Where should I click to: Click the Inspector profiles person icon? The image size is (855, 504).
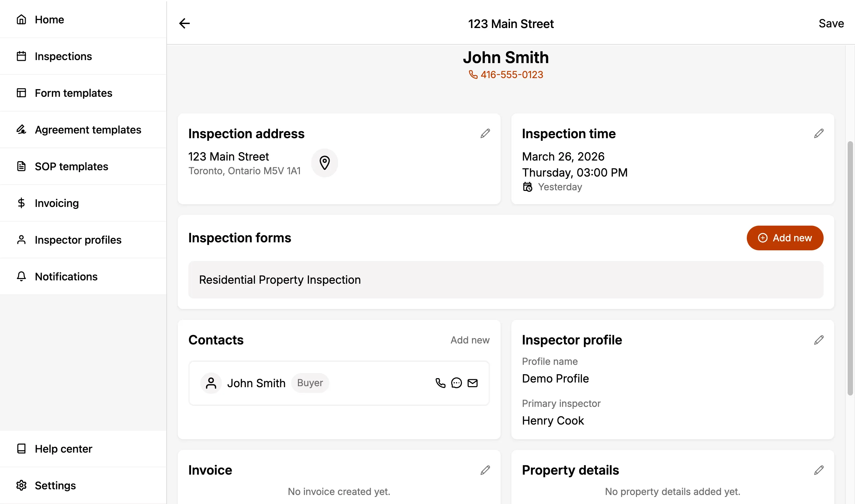click(x=21, y=239)
